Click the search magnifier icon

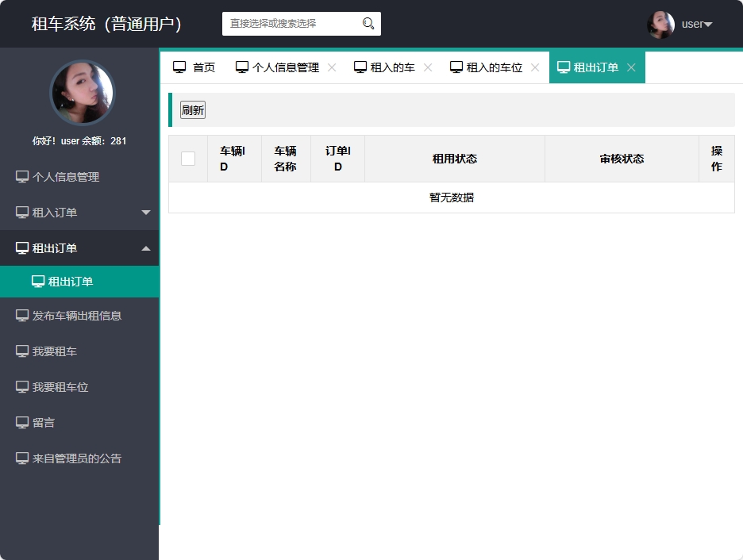(x=367, y=24)
